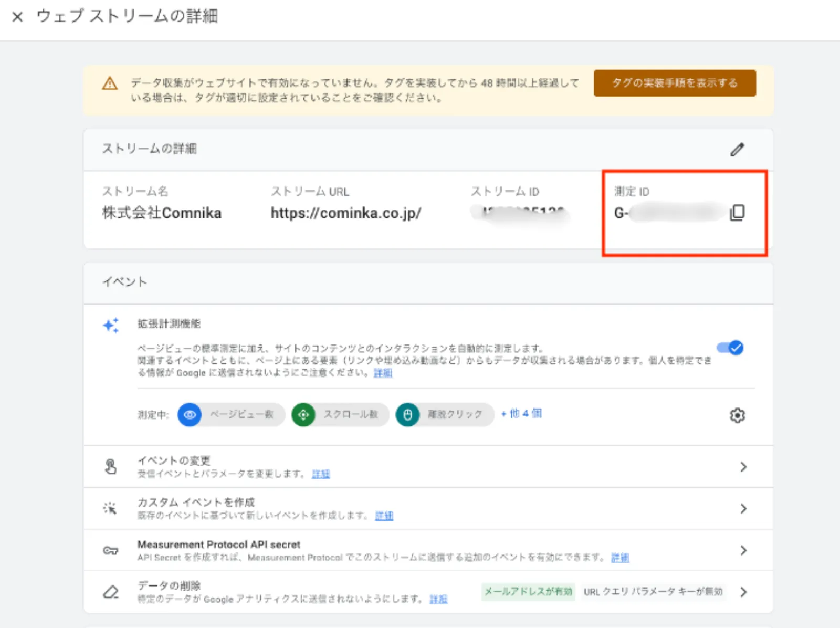Open the 詳細 link under カスタム イベントを作成

384,516
